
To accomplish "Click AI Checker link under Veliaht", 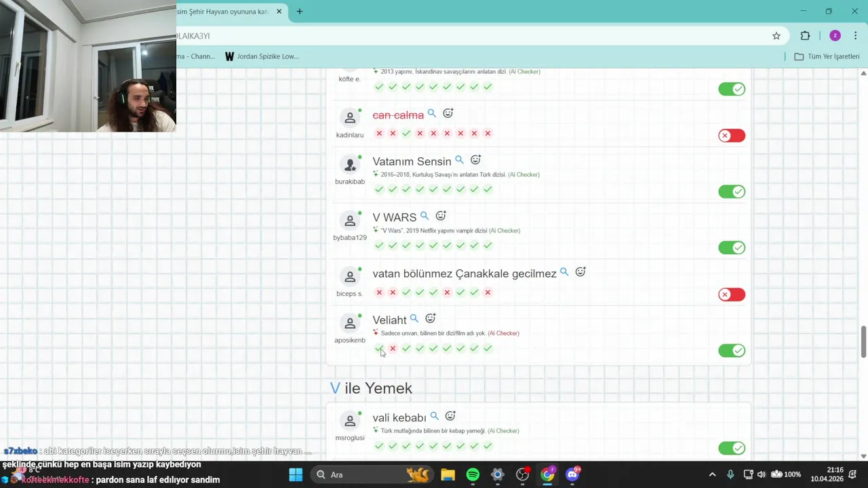I will pos(503,333).
